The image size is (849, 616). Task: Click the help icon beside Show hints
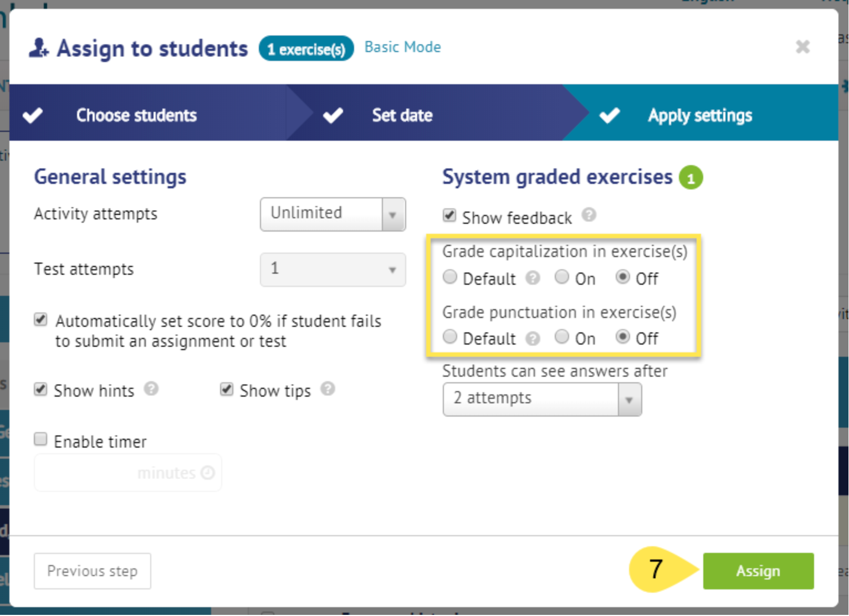(151, 389)
